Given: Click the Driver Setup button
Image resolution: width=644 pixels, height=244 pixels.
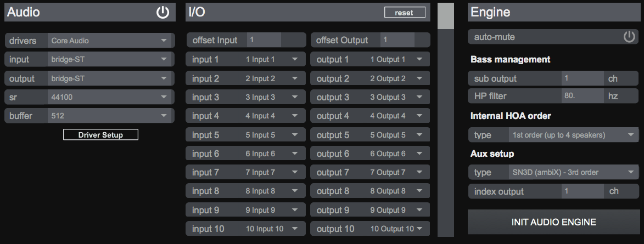Looking at the screenshot, I should point(100,135).
